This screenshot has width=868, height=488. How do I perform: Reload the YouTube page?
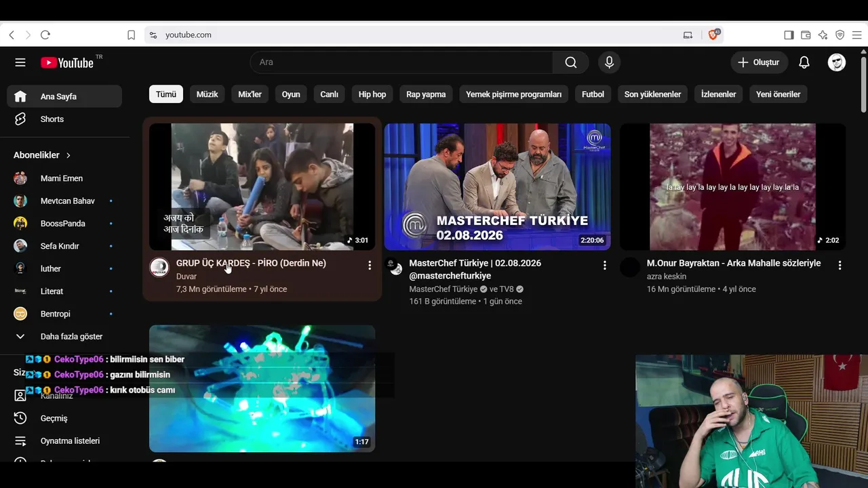tap(45, 35)
